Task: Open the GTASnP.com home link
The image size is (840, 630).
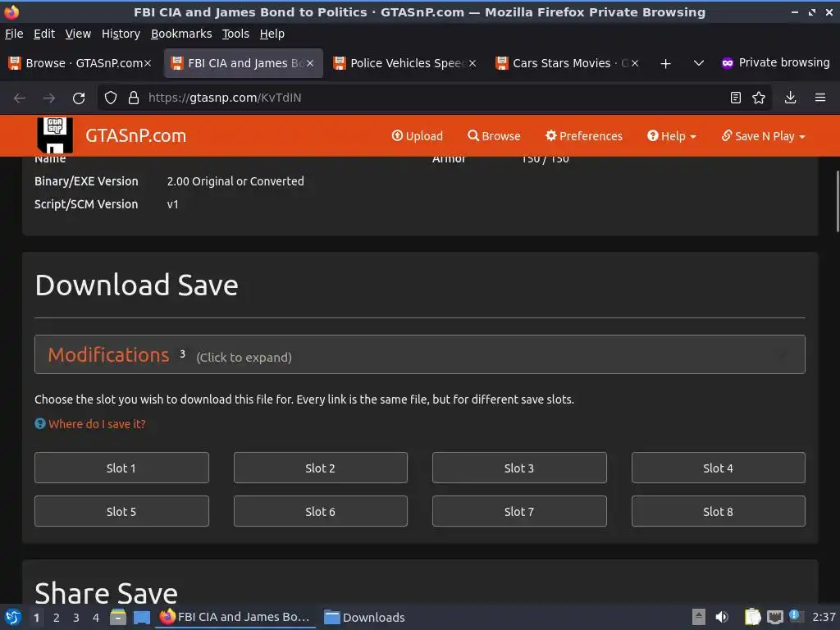Action: click(135, 135)
